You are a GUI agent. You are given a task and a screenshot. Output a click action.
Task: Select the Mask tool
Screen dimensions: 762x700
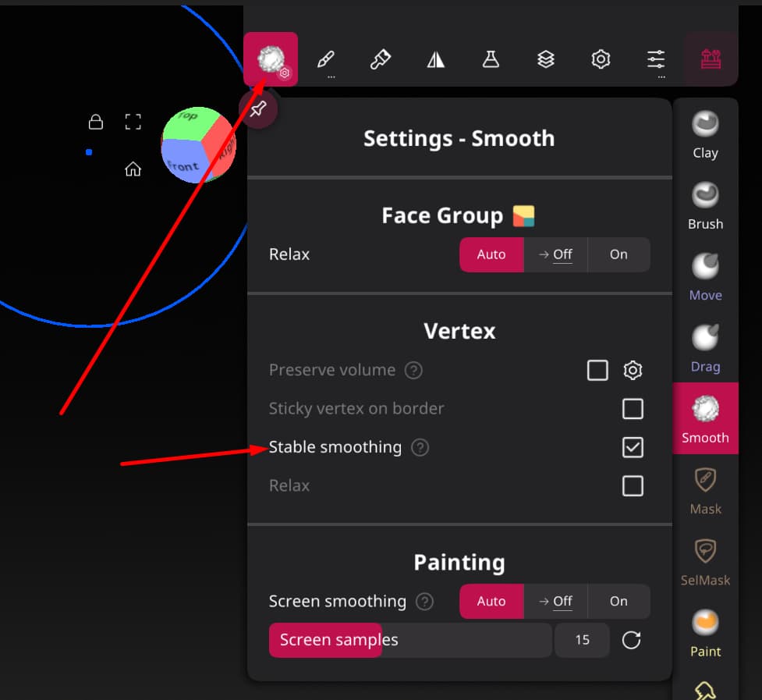pyautogui.click(x=705, y=491)
